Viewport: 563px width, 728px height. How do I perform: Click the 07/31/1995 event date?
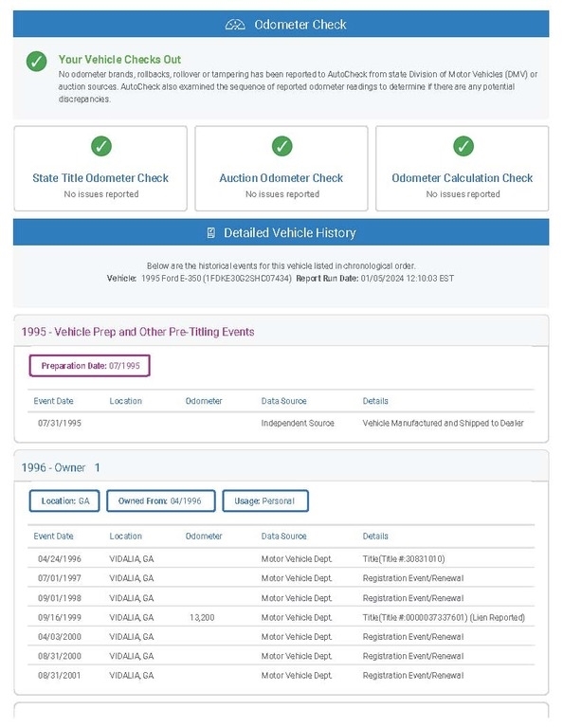click(x=60, y=424)
